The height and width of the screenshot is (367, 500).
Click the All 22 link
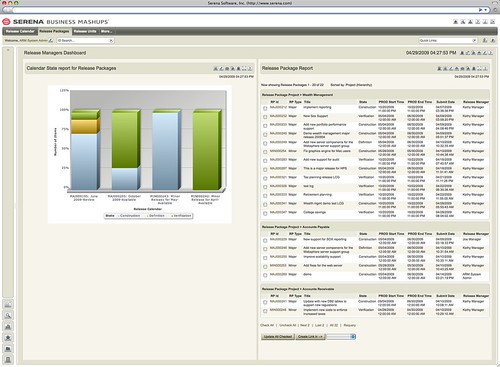click(334, 325)
